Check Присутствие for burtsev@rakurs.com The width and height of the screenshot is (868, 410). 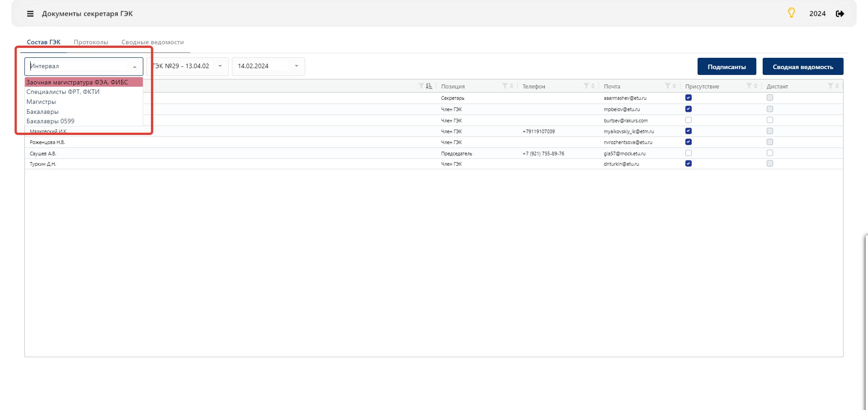point(689,120)
